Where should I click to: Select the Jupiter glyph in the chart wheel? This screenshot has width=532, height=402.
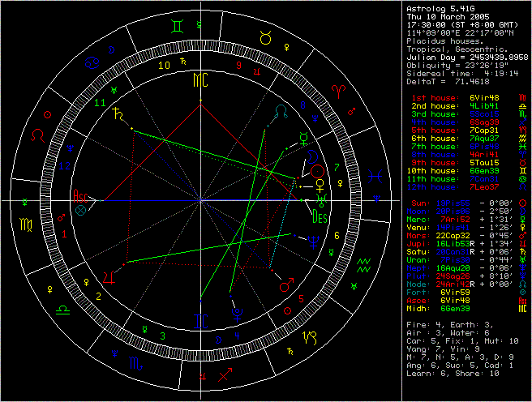click(108, 277)
